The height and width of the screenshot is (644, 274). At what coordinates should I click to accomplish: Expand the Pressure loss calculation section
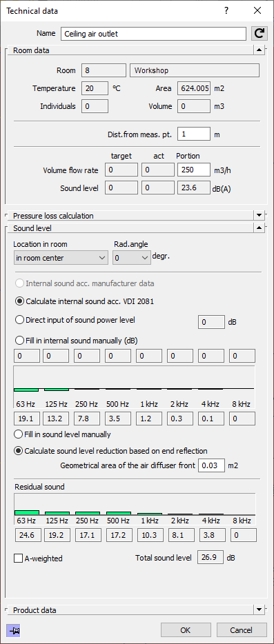[x=259, y=215]
